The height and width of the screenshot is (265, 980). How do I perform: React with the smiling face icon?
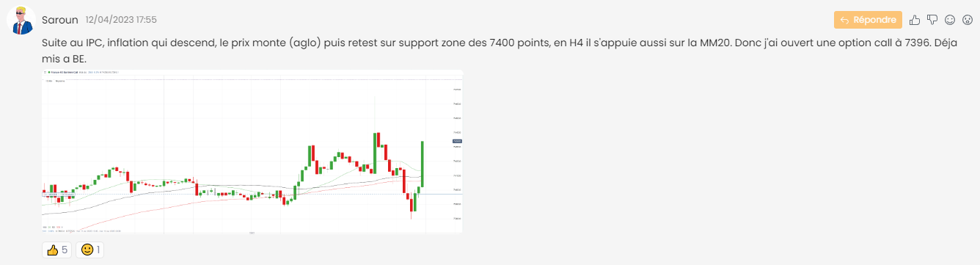pos(950,20)
